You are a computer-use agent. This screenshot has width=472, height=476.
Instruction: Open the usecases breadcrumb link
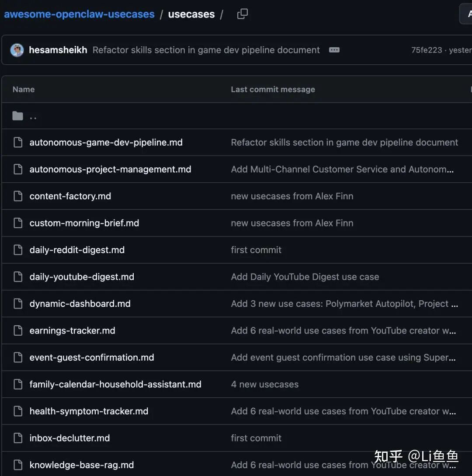coord(191,14)
